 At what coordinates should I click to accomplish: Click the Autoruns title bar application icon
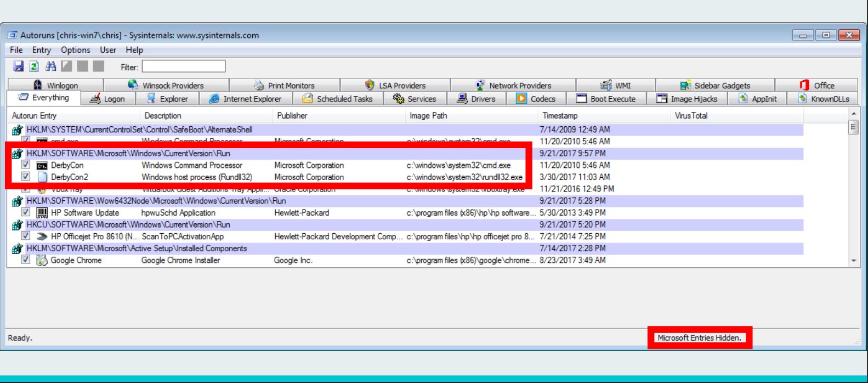13,35
